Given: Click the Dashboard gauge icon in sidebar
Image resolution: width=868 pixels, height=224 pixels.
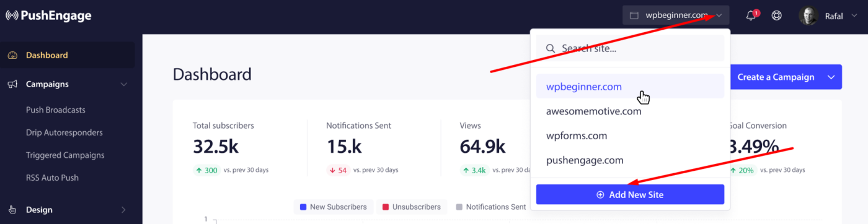Looking at the screenshot, I should click(12, 55).
